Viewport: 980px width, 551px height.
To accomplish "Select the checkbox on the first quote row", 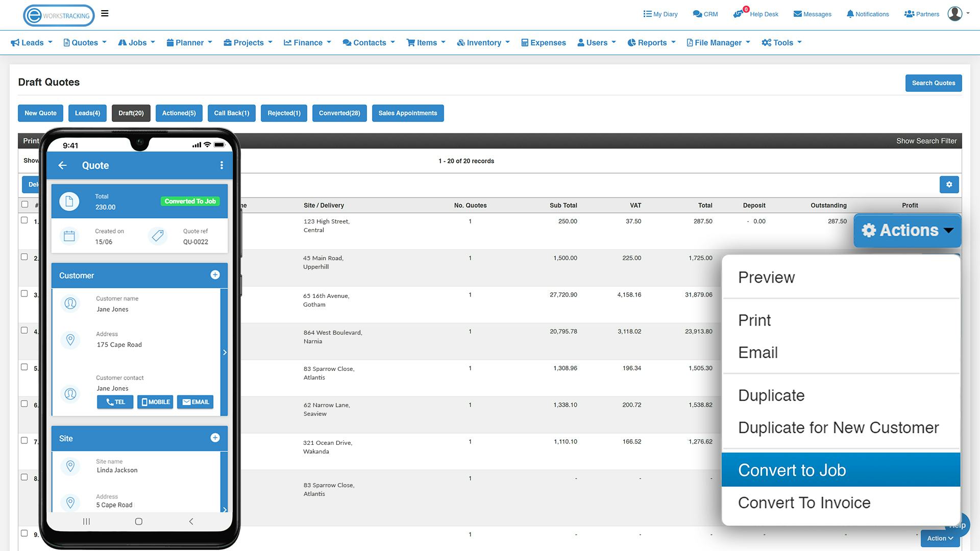I will [x=24, y=220].
